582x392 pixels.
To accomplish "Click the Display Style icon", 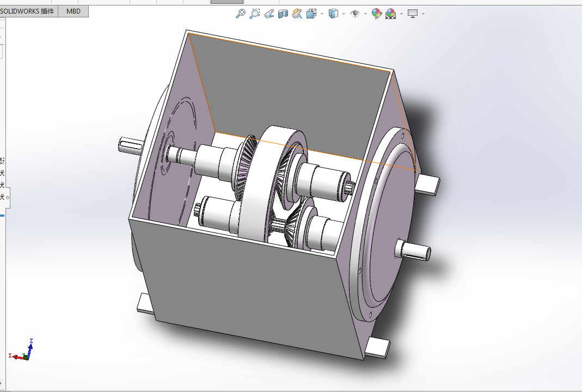I will pyautogui.click(x=333, y=14).
